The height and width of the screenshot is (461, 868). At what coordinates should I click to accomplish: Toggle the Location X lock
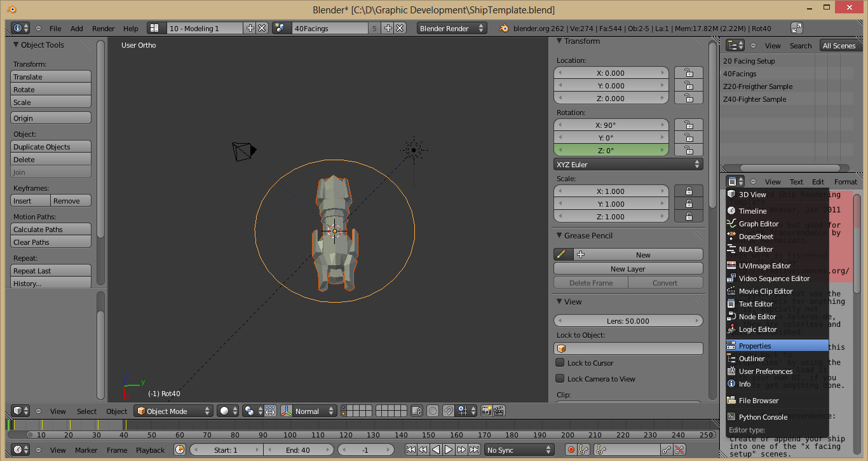(x=689, y=72)
